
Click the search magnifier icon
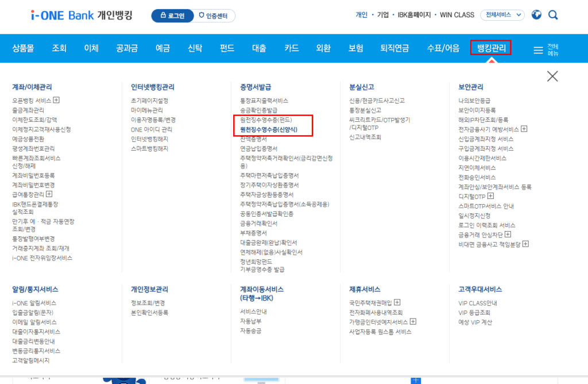click(552, 14)
